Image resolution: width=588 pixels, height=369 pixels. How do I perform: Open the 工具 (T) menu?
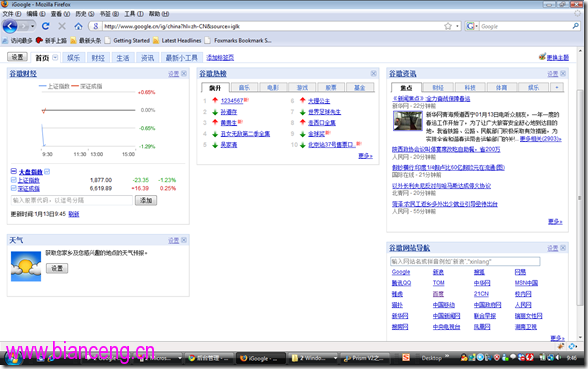[x=134, y=14]
